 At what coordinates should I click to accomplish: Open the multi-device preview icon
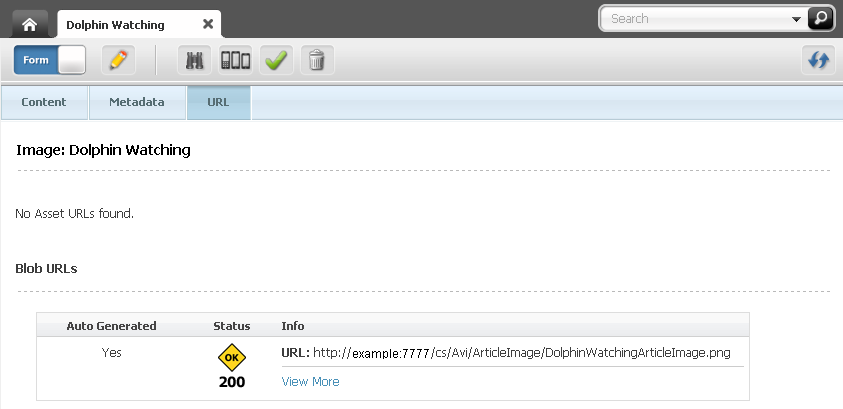235,60
